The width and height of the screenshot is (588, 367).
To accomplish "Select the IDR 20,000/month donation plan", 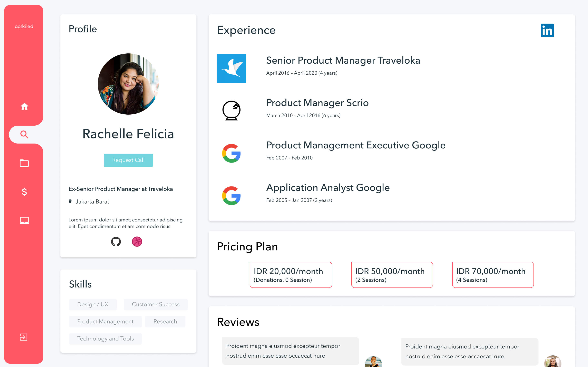I will click(291, 275).
